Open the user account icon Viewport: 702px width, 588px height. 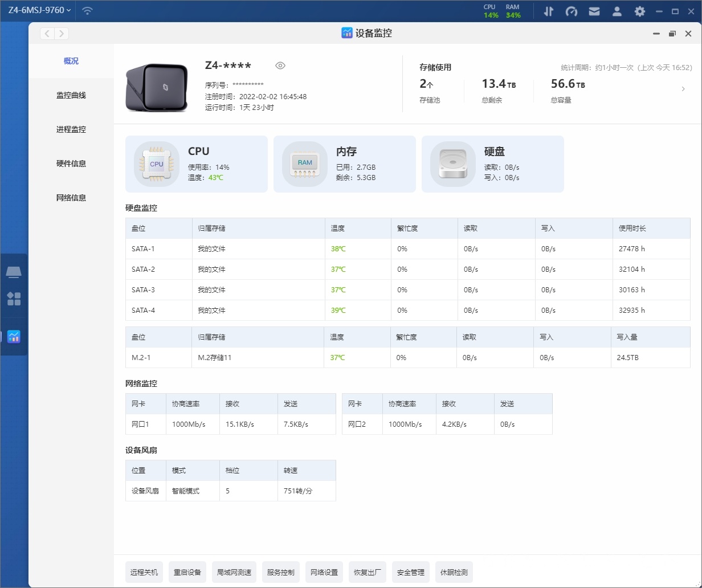[617, 11]
